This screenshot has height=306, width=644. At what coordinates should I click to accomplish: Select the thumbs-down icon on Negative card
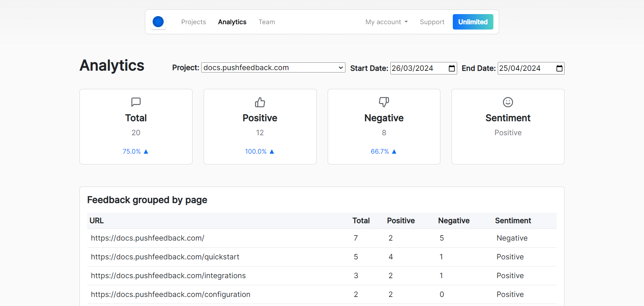(x=384, y=102)
